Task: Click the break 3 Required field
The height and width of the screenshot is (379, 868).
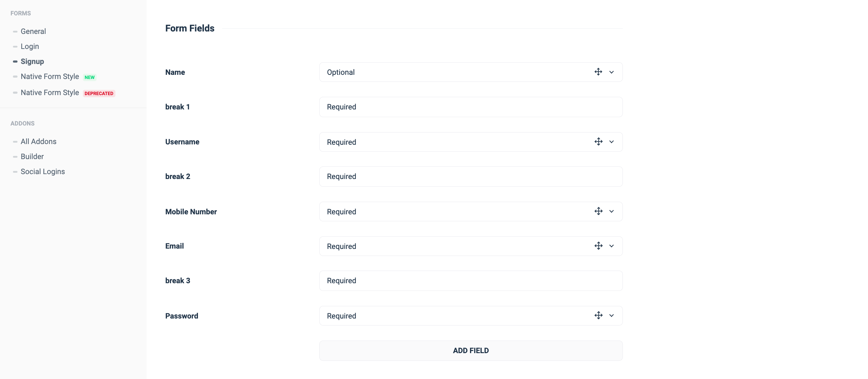Action: point(471,281)
